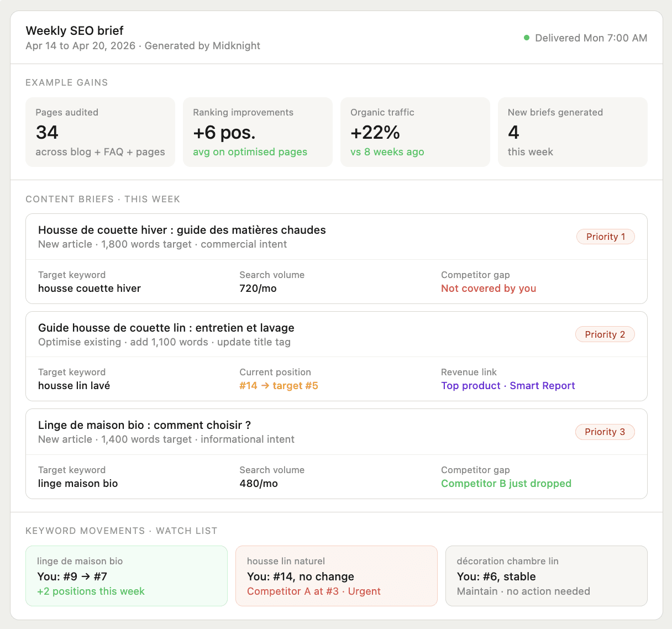This screenshot has height=629, width=672.
Task: Click the '#14 → target #5' position indicator
Action: (x=278, y=385)
